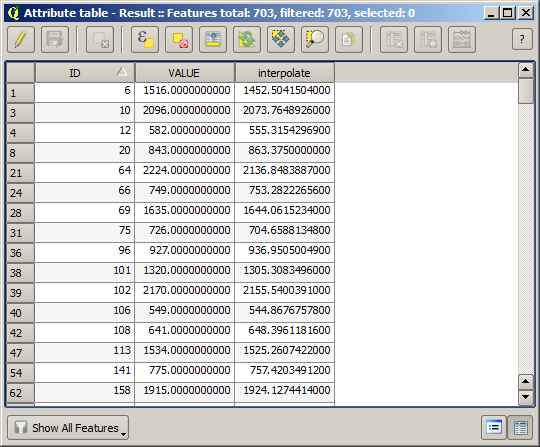Toggle editing mode with the pencil icon
Viewport: 540px width, 447px height.
tap(21, 40)
